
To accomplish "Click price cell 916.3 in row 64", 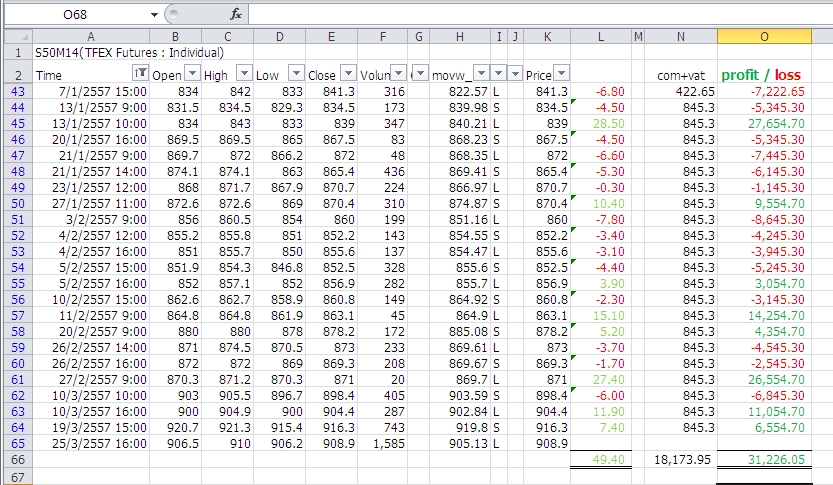I will click(x=547, y=428).
